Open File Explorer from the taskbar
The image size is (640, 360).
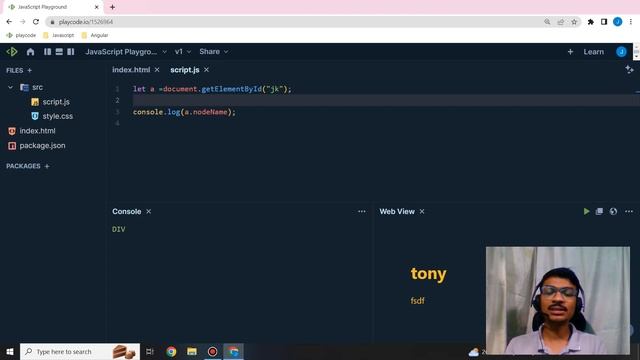[192, 351]
